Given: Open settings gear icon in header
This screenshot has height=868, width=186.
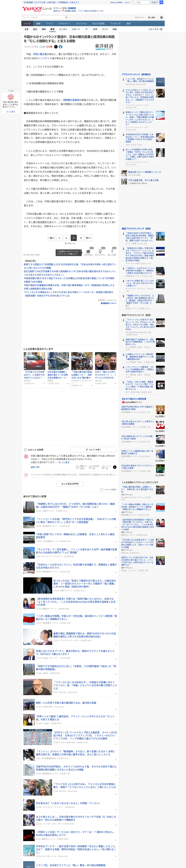Looking at the screenshot, I should pos(161,18).
